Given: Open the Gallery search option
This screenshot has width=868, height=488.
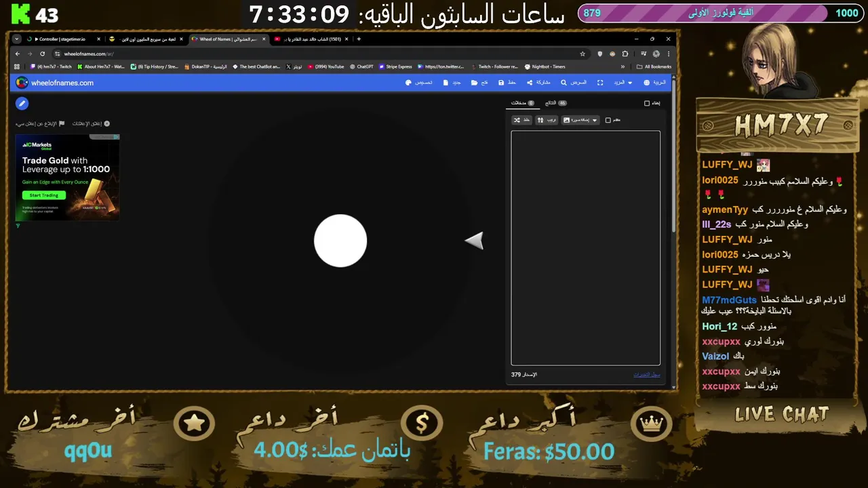Looking at the screenshot, I should pyautogui.click(x=574, y=83).
